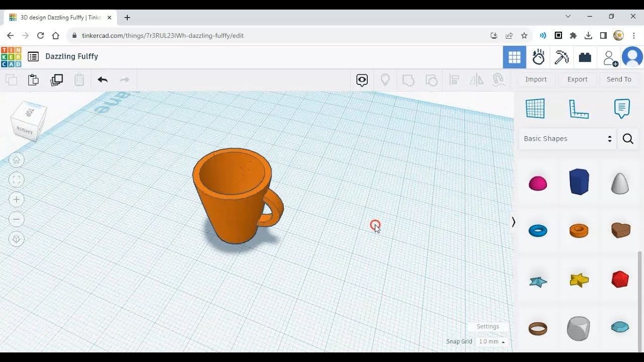Select the 3D design Dazzling Fulffy browser tab
Image resolution: width=644 pixels, height=362 pixels.
[x=60, y=18]
